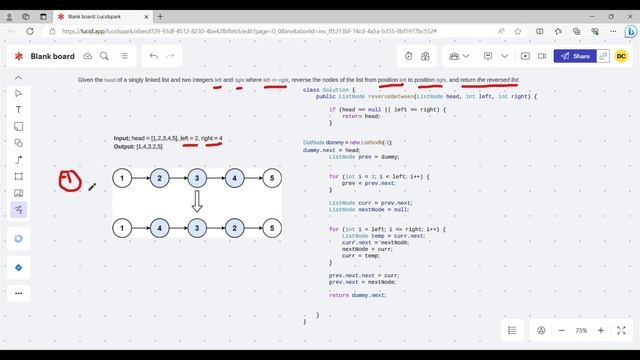This screenshot has width=640, height=360.
Task: Open Bing Copilot sidebar
Action: (630, 31)
